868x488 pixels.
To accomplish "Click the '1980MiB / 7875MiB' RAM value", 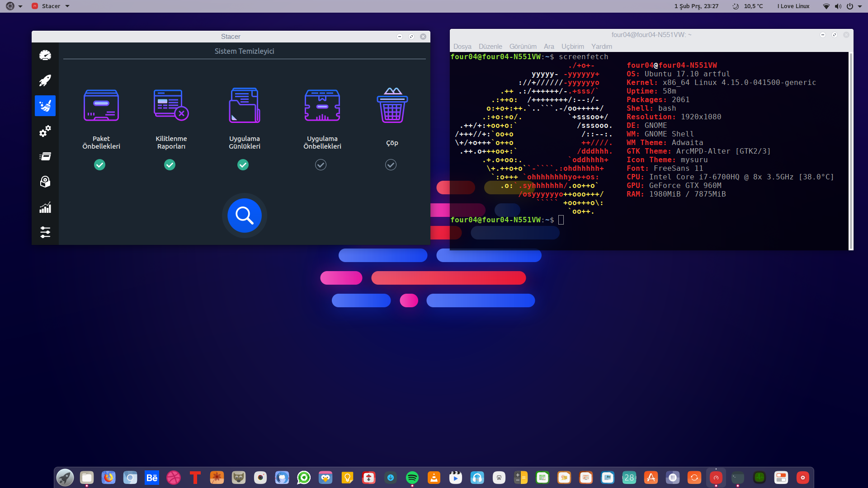I will (x=687, y=194).
